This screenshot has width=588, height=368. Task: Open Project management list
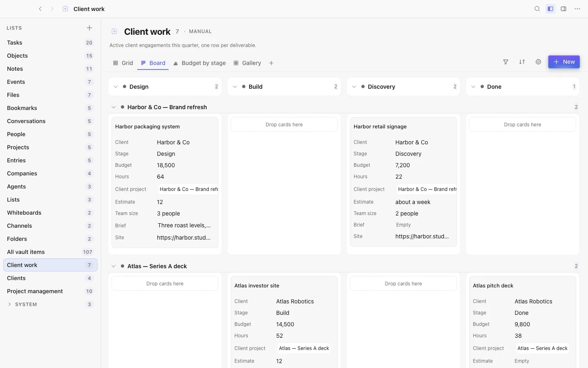coord(50,291)
